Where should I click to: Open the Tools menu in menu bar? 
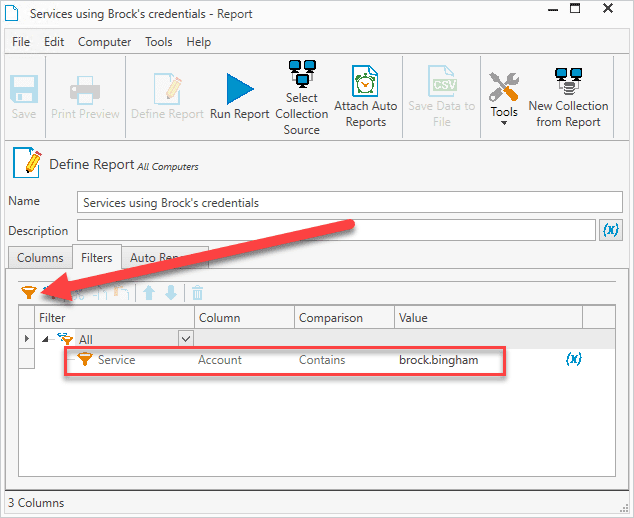click(158, 42)
